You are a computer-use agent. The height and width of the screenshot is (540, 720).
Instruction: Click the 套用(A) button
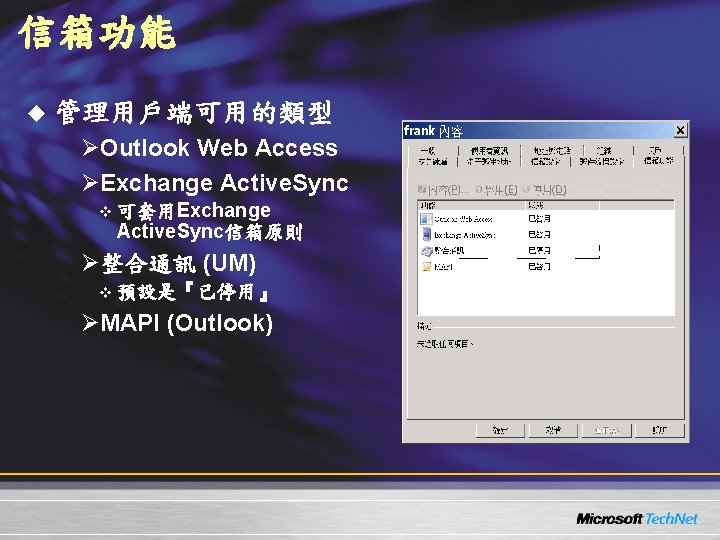click(x=606, y=430)
